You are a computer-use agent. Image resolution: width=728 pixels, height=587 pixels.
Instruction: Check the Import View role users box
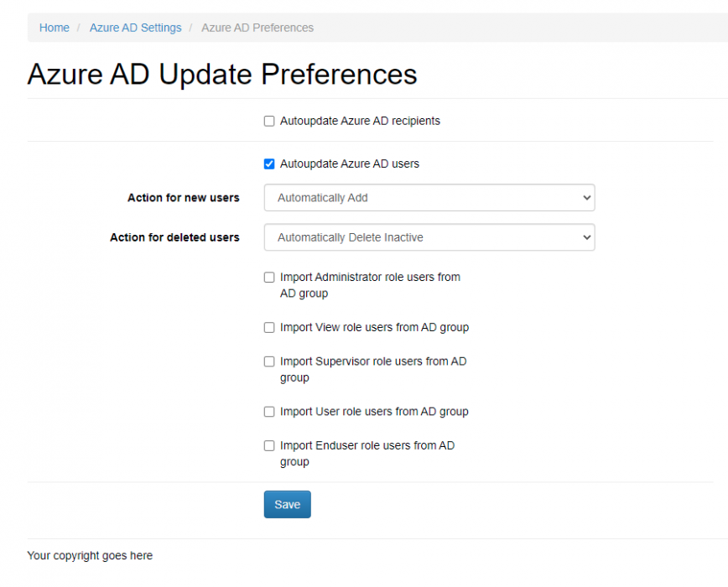(x=269, y=327)
